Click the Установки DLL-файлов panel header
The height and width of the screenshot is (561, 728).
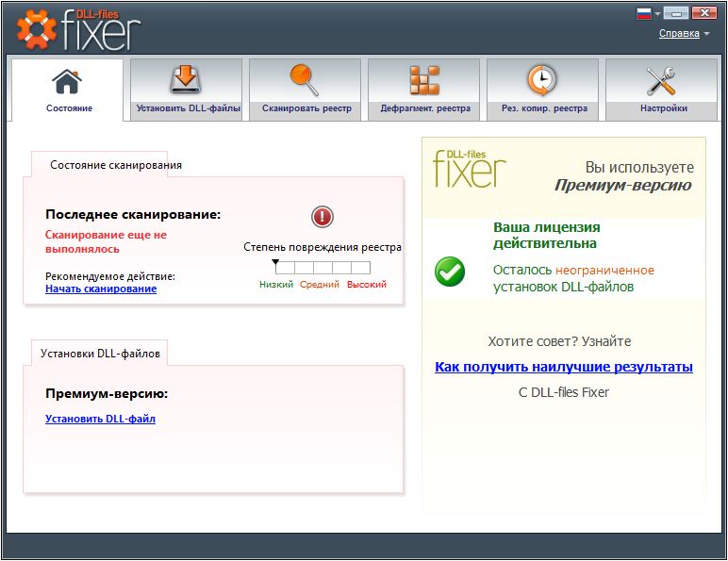100,354
